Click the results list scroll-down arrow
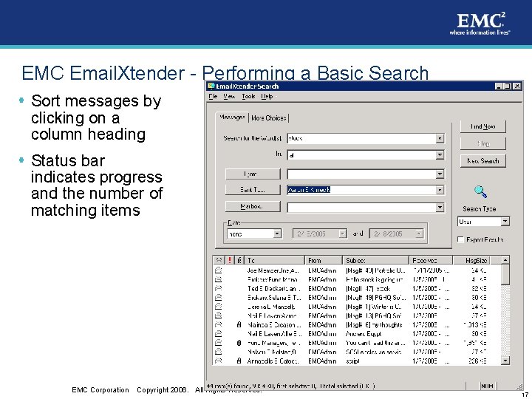Screen dimensions: 532x399 (505, 361)
